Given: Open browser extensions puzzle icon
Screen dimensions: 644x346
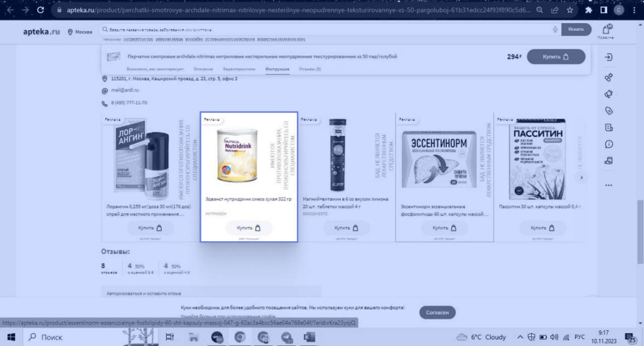Looking at the screenshot, I should coord(589,10).
